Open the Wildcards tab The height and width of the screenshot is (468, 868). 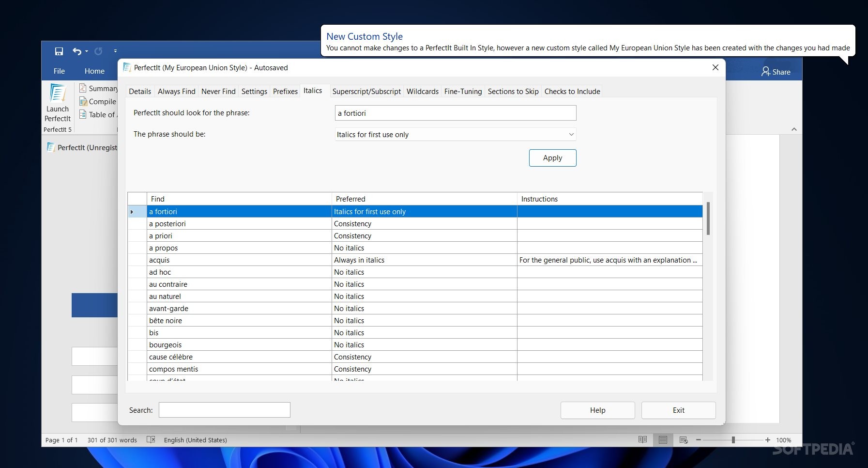coord(423,91)
